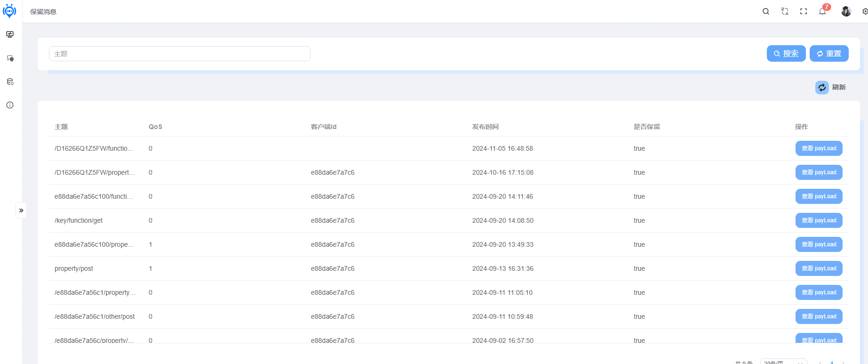Image resolution: width=868 pixels, height=364 pixels.
Task: Click the 操作 column header
Action: [802, 127]
